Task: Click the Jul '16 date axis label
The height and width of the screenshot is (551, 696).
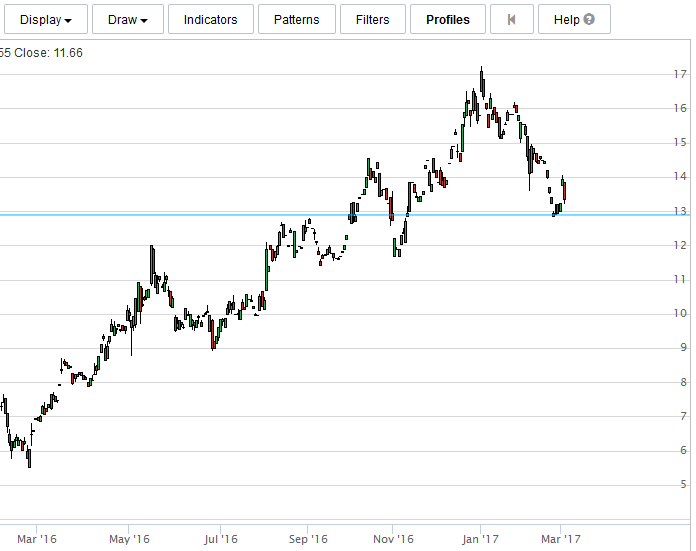Action: click(221, 539)
